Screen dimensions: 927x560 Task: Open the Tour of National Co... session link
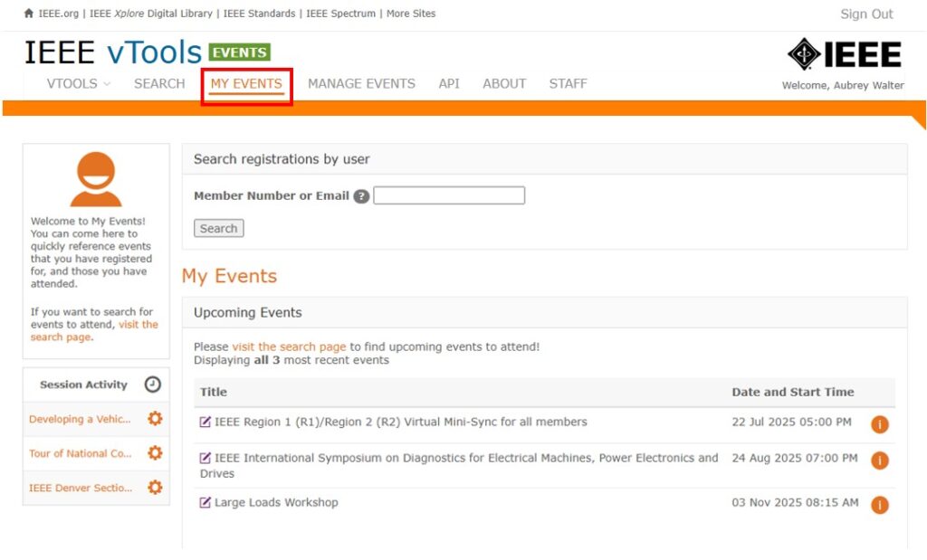click(81, 453)
